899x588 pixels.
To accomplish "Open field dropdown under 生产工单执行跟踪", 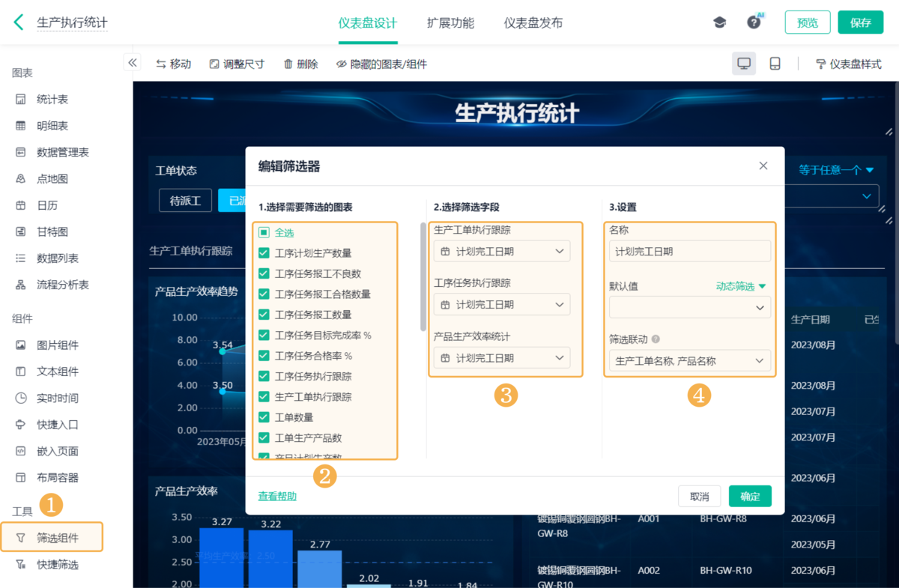I will (502, 252).
